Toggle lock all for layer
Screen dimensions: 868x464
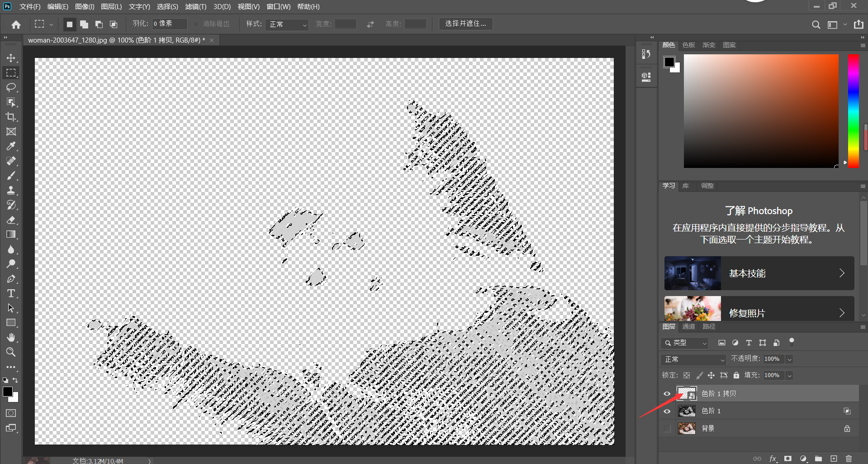(x=736, y=375)
